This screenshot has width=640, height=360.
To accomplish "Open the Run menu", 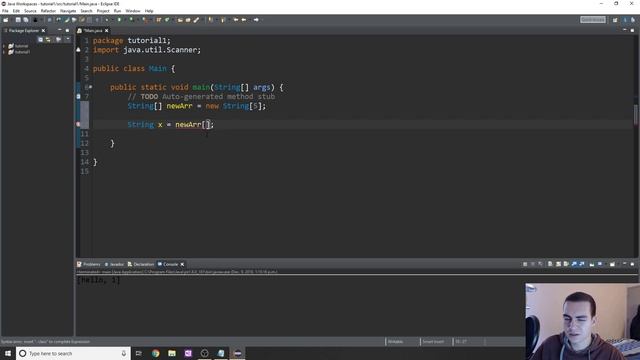I will tap(117, 11).
